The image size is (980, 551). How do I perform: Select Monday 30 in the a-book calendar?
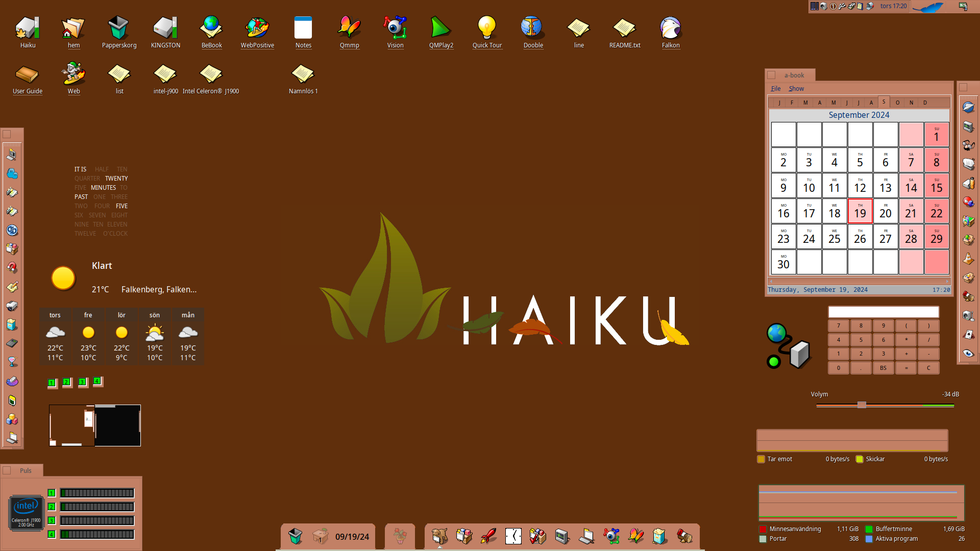tap(783, 262)
